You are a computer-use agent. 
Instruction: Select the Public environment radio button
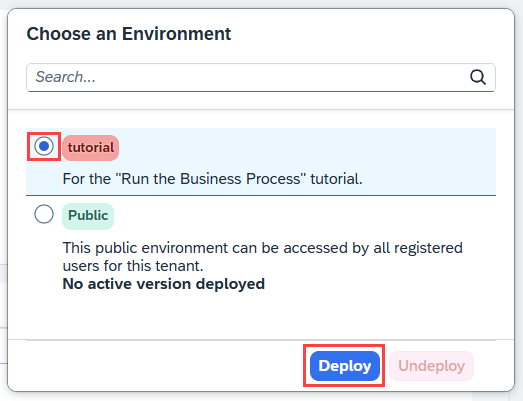click(44, 214)
